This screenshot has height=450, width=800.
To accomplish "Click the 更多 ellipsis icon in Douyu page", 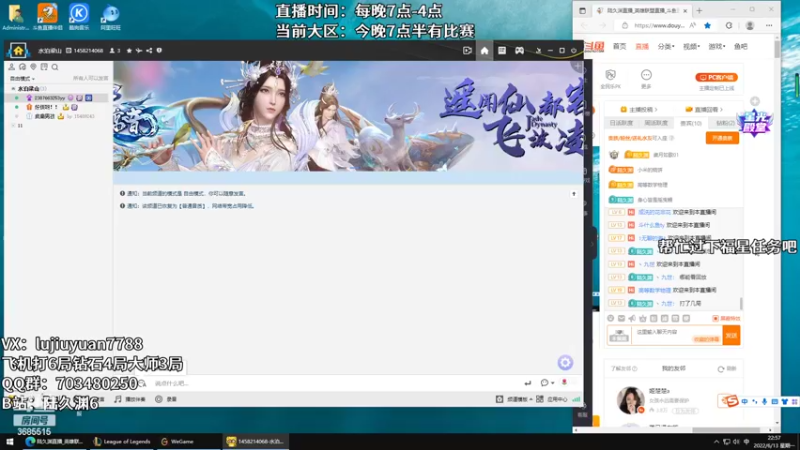I will (646, 75).
